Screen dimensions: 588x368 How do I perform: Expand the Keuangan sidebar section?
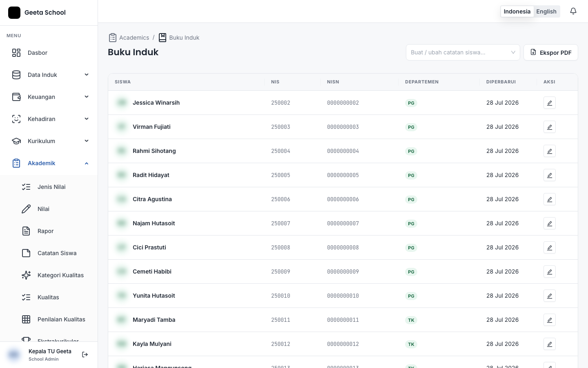[x=49, y=97]
